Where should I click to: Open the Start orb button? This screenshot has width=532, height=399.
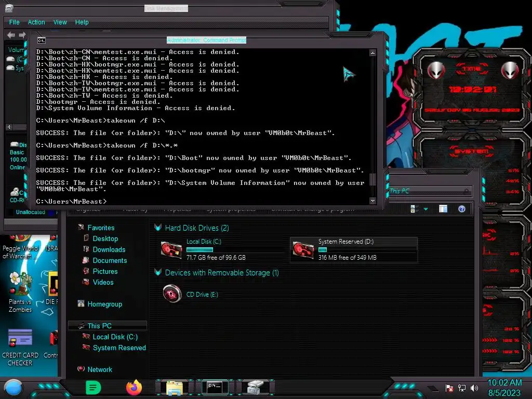point(13,388)
